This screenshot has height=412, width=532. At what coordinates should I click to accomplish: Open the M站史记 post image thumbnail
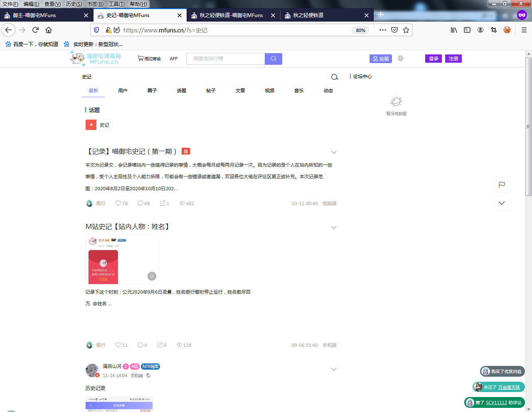pos(122,259)
